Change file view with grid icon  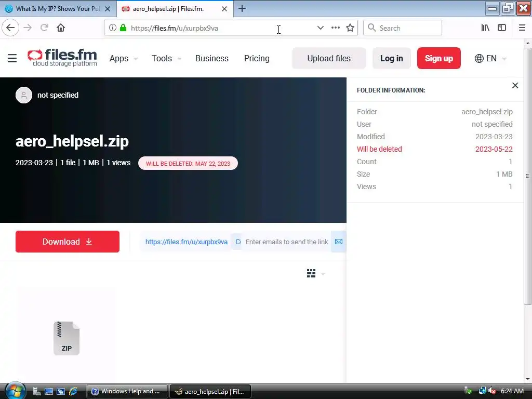point(311,273)
